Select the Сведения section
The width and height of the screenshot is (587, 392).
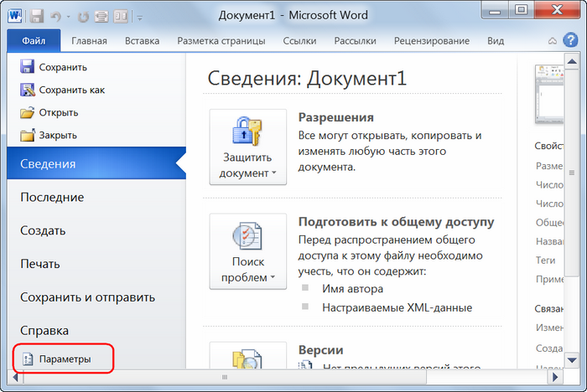pos(96,163)
